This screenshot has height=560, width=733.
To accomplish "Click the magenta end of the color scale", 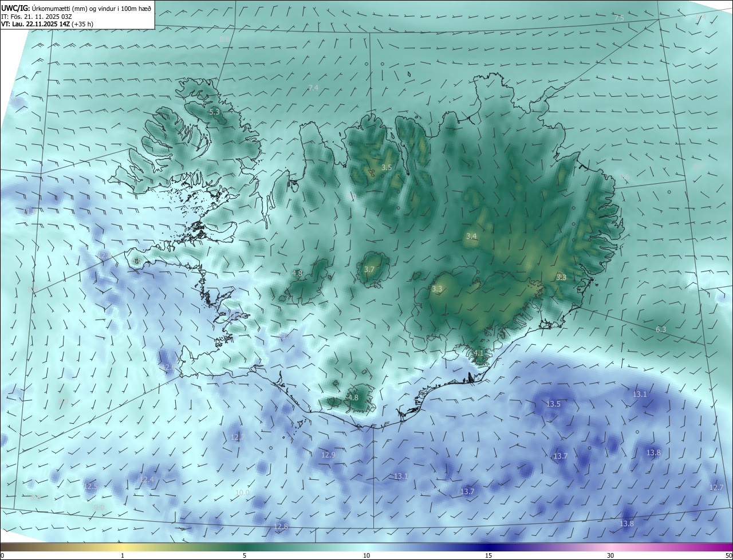I will point(727,547).
